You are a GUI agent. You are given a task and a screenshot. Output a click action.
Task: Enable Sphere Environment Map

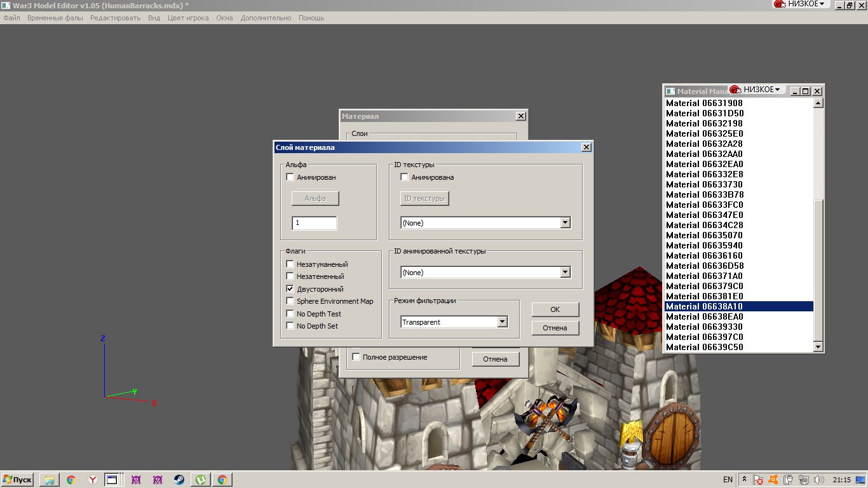tap(290, 301)
